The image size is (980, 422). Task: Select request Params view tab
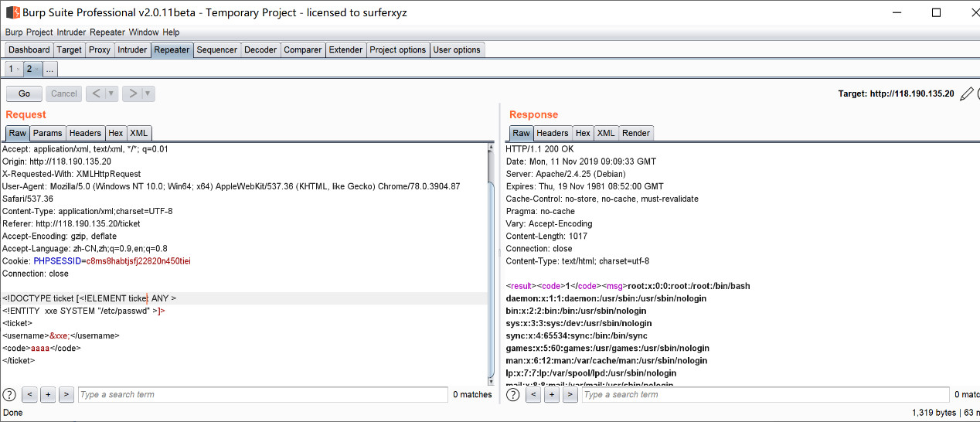[48, 133]
